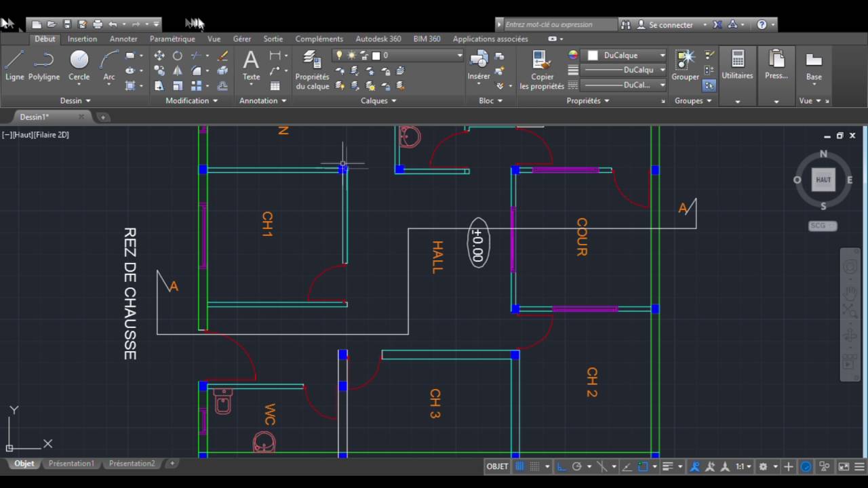Open the DuCalque color dropdown
Viewport: 868px width, 488px height.
[x=662, y=56]
